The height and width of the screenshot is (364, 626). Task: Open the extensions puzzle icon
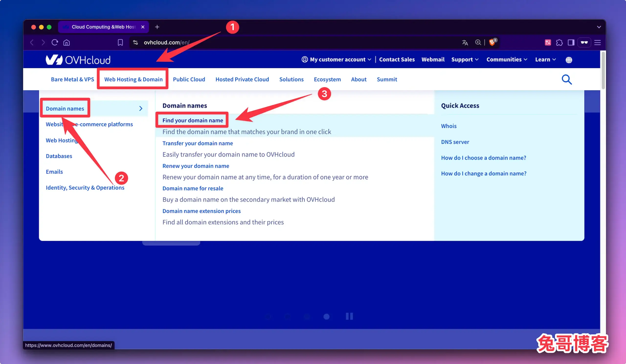click(x=559, y=43)
